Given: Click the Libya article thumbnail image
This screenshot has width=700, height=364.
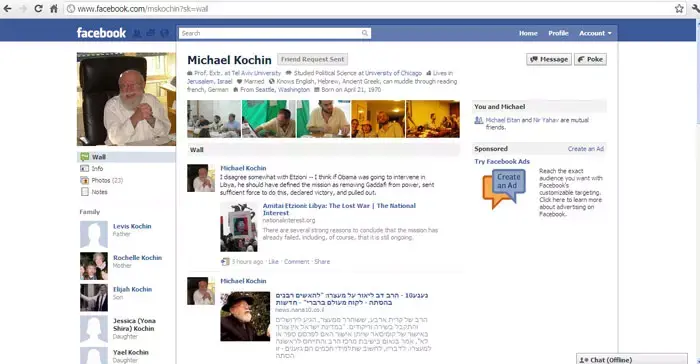Looking at the screenshot, I should [239, 227].
